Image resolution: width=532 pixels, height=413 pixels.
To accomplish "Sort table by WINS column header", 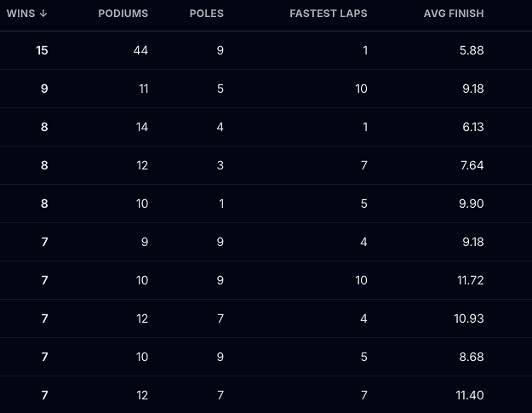I will pos(26,14).
